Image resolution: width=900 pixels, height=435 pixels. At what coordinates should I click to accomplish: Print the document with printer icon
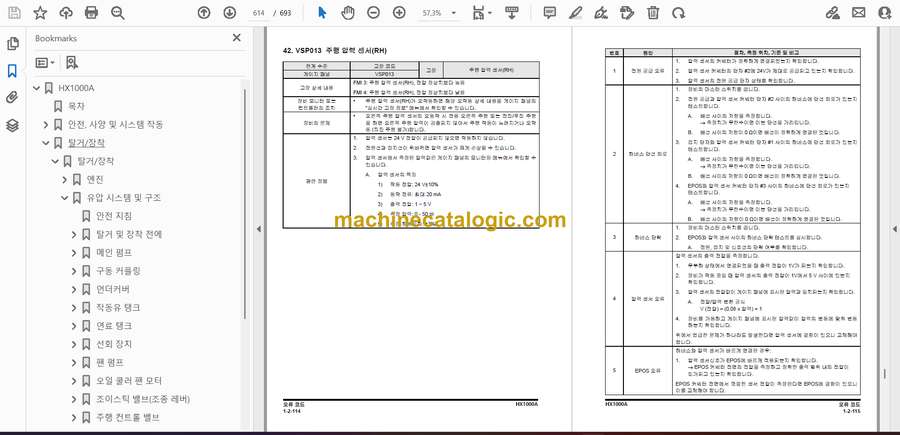pos(91,13)
